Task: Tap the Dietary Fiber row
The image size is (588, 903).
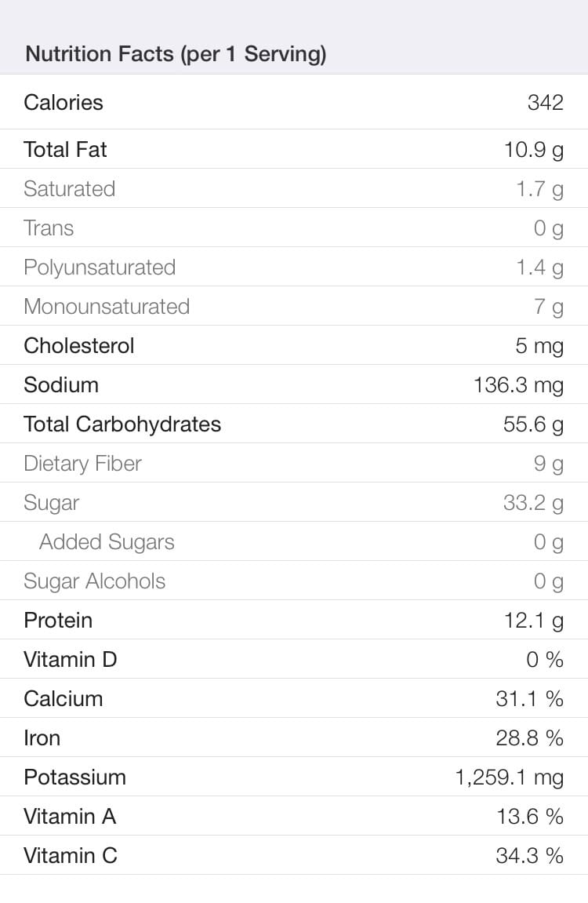Action: (x=294, y=462)
